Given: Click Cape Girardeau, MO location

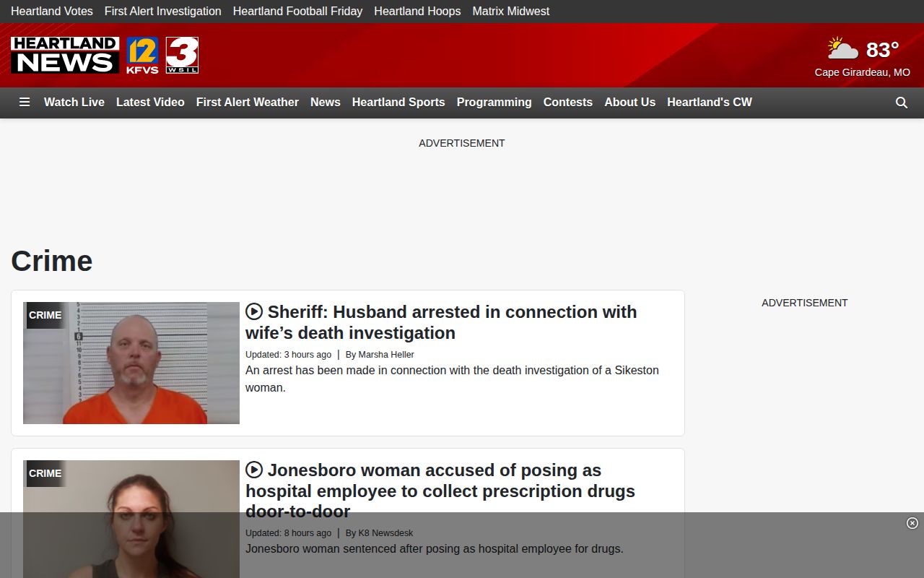Looking at the screenshot, I should click(x=863, y=72).
